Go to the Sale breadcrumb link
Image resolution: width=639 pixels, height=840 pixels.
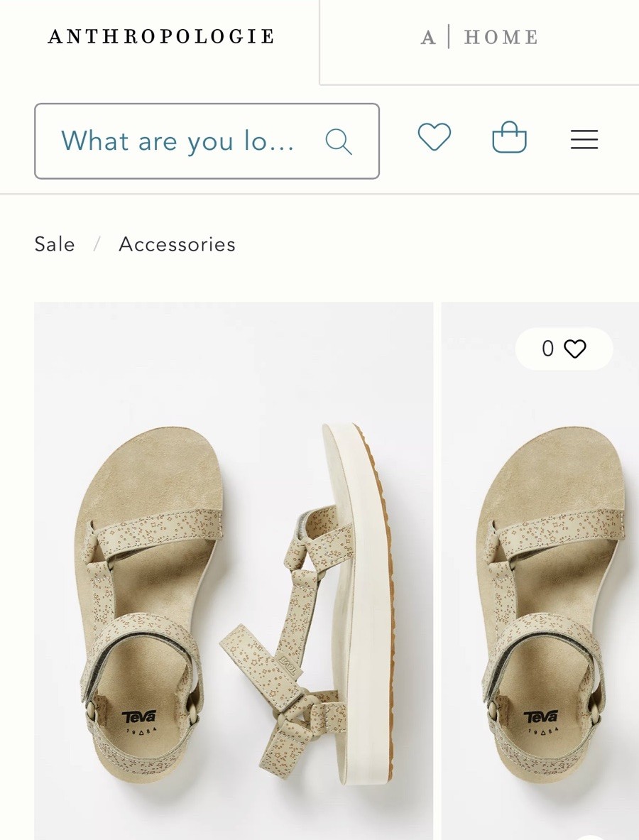click(x=55, y=244)
